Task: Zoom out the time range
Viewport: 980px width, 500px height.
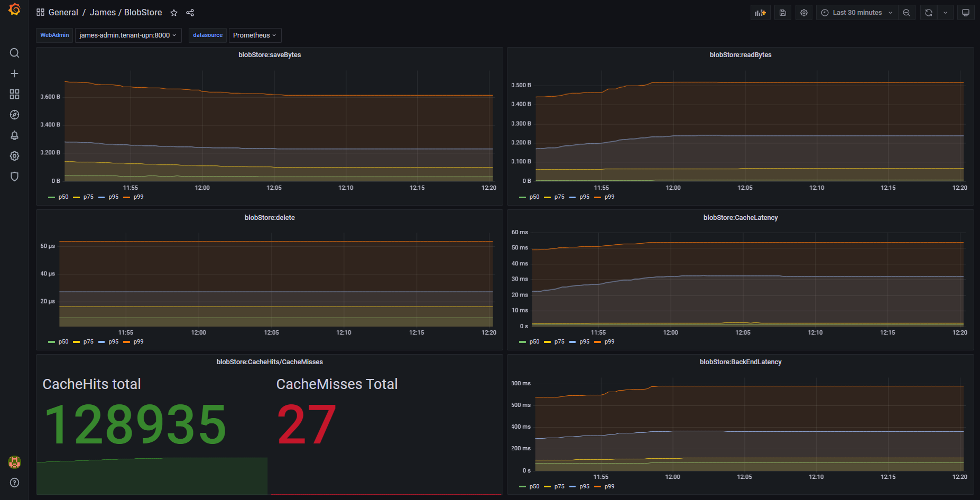Action: pos(907,13)
